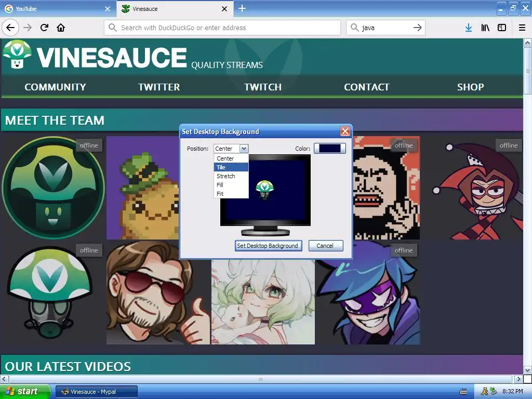The image size is (532, 399).
Task: Open the green-haired anime girl avatar
Action: tap(263, 302)
